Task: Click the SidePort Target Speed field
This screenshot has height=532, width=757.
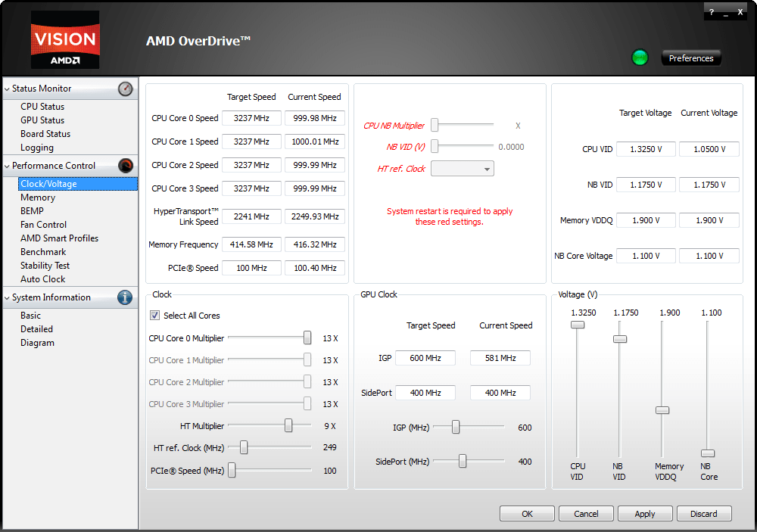Action: (425, 393)
